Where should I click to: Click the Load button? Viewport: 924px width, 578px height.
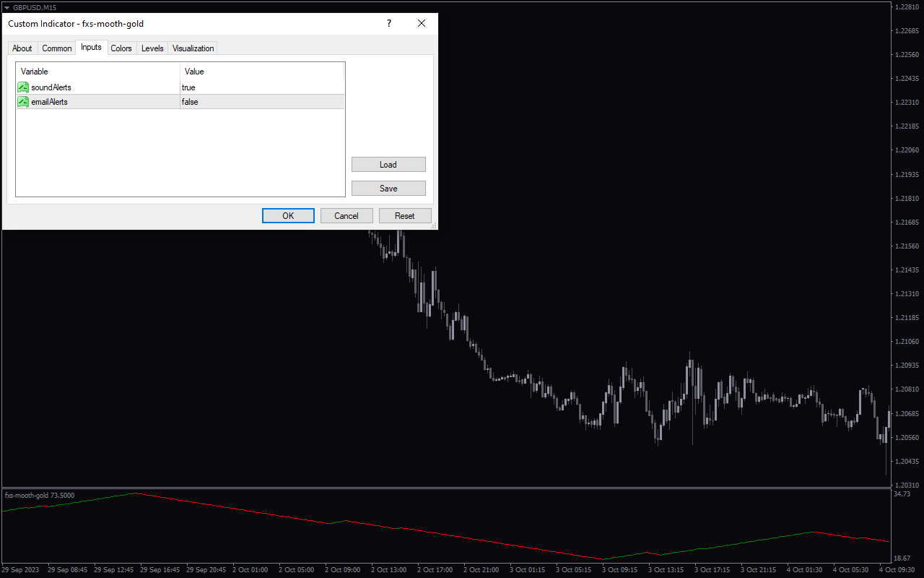388,165
